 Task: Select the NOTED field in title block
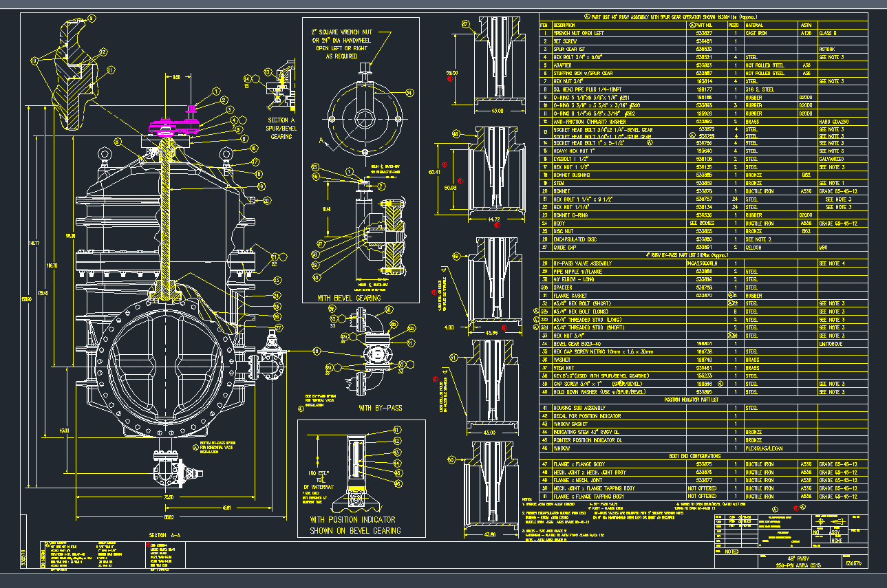(731, 552)
